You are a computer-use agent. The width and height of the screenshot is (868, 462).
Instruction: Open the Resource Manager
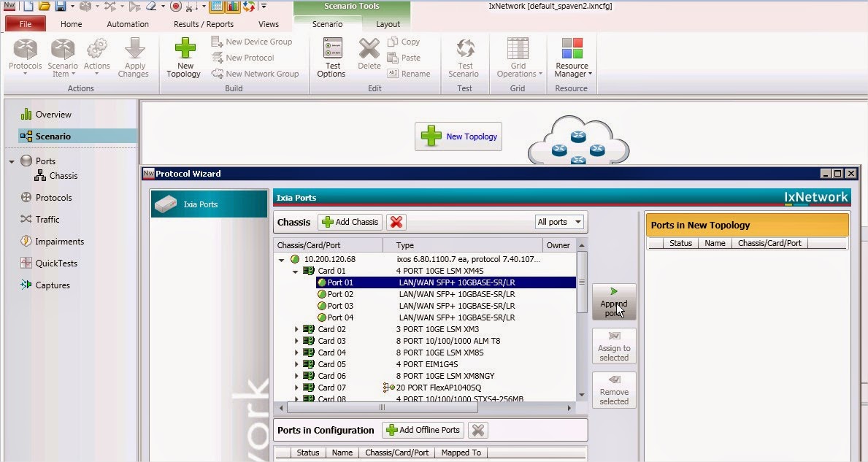coord(572,58)
